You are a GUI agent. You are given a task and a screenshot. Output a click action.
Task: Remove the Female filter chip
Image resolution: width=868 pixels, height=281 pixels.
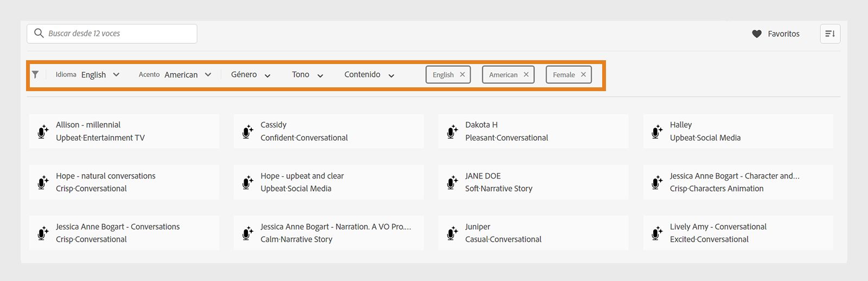pyautogui.click(x=583, y=75)
